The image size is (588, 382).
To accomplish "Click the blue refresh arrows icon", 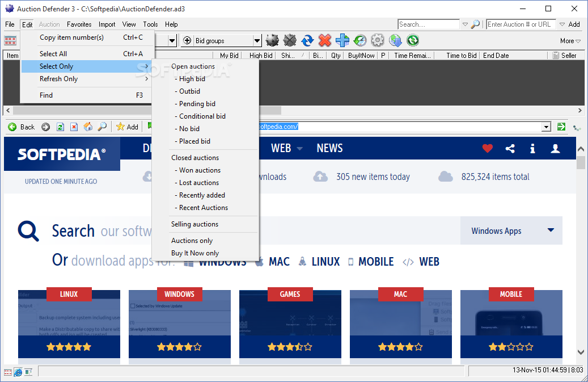I will click(x=307, y=40).
